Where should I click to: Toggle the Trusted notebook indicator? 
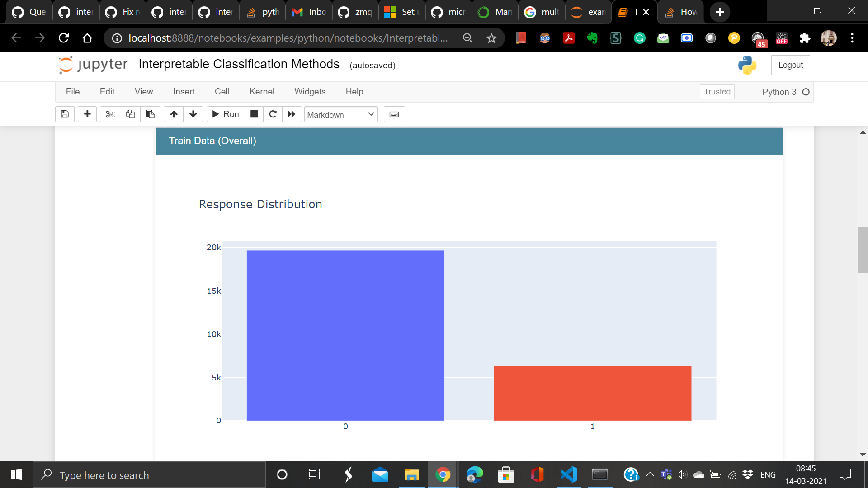coord(717,92)
